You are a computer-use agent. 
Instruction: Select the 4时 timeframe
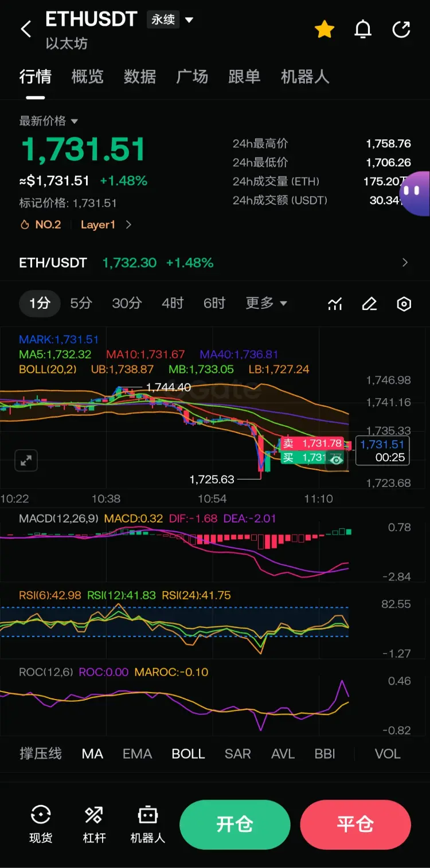173,303
